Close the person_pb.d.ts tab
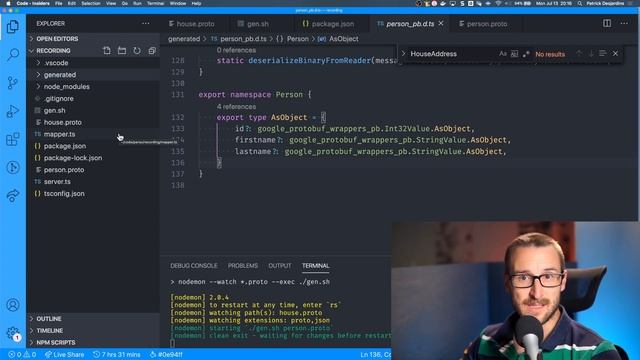Image resolution: width=640 pixels, height=360 pixels. (441, 24)
